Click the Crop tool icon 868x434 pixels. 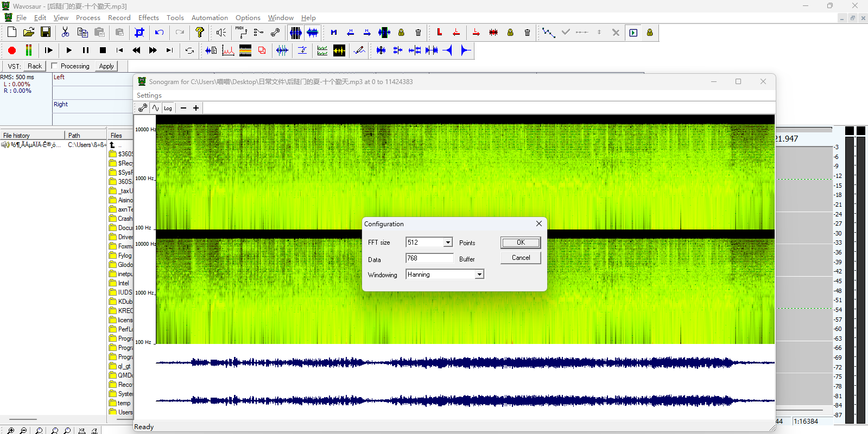point(140,33)
